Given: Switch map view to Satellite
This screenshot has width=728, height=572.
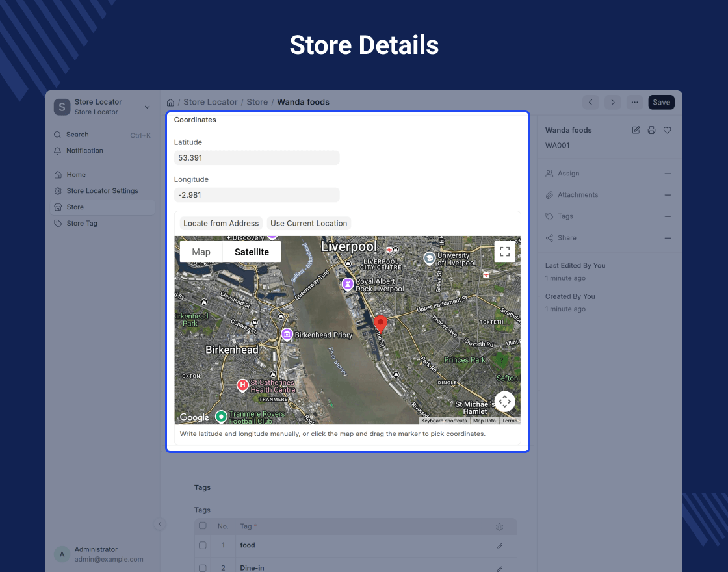Looking at the screenshot, I should (252, 252).
